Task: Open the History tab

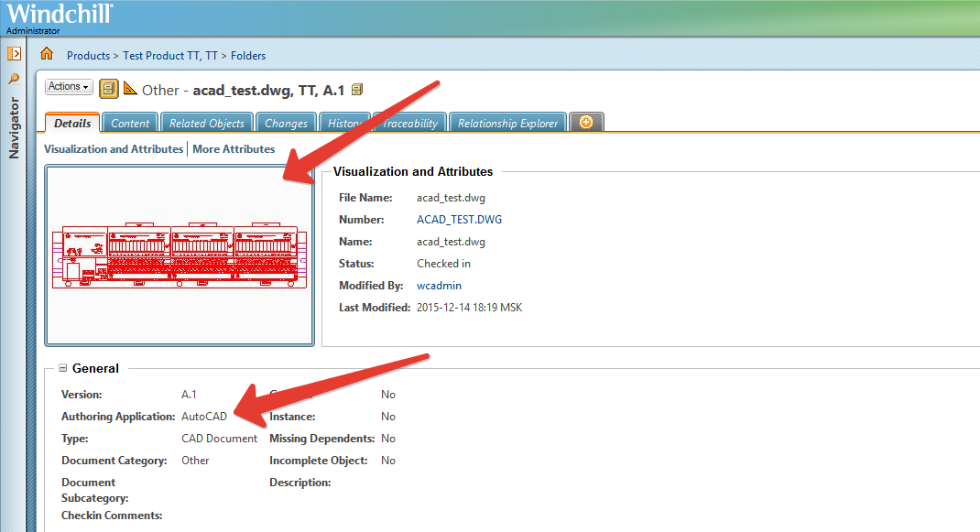Action: 344,123
